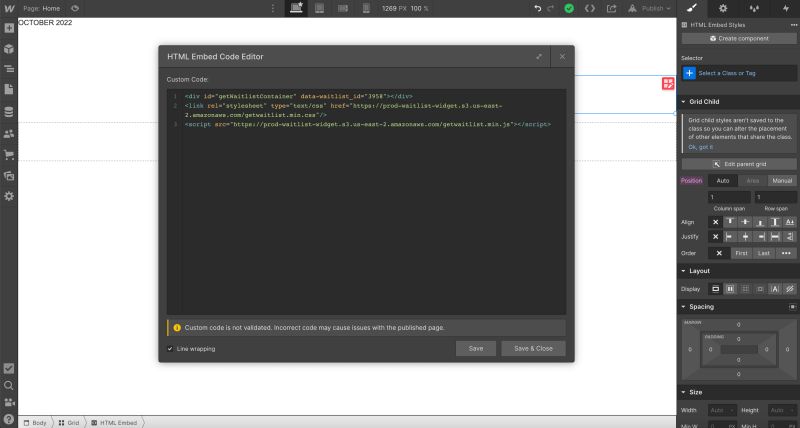Screen dimensions: 800x428
Task: Open custom order options ellipsis
Action: (x=786, y=254)
